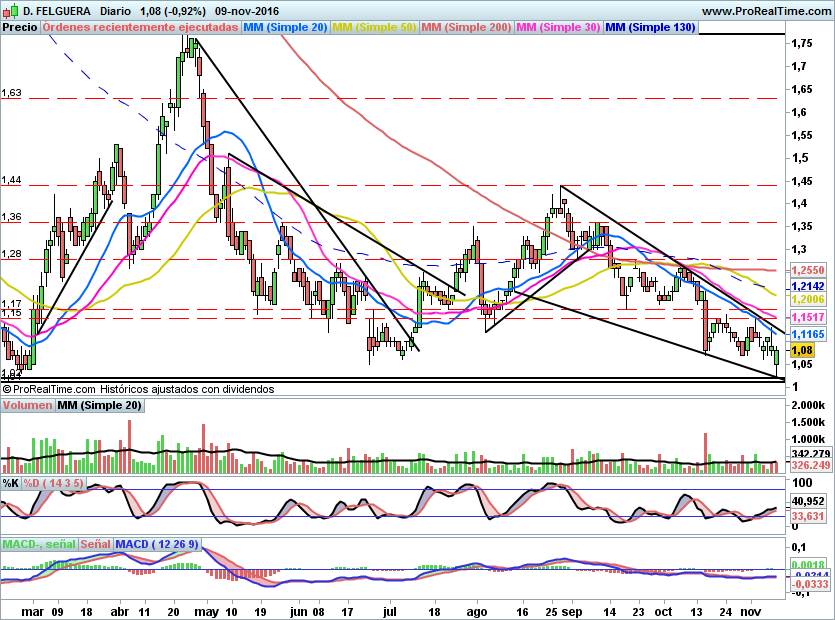Choose the MM (Simple 200) indicator label
The image size is (835, 620).
[466, 28]
